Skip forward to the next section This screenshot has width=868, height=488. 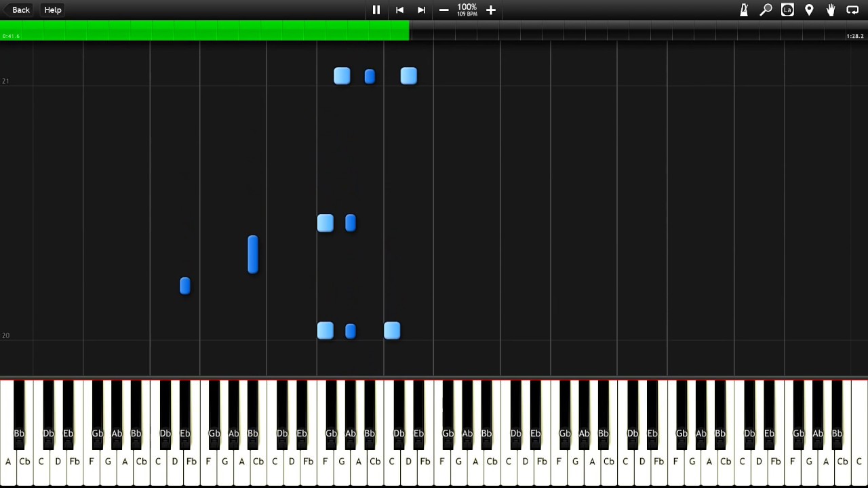click(421, 9)
